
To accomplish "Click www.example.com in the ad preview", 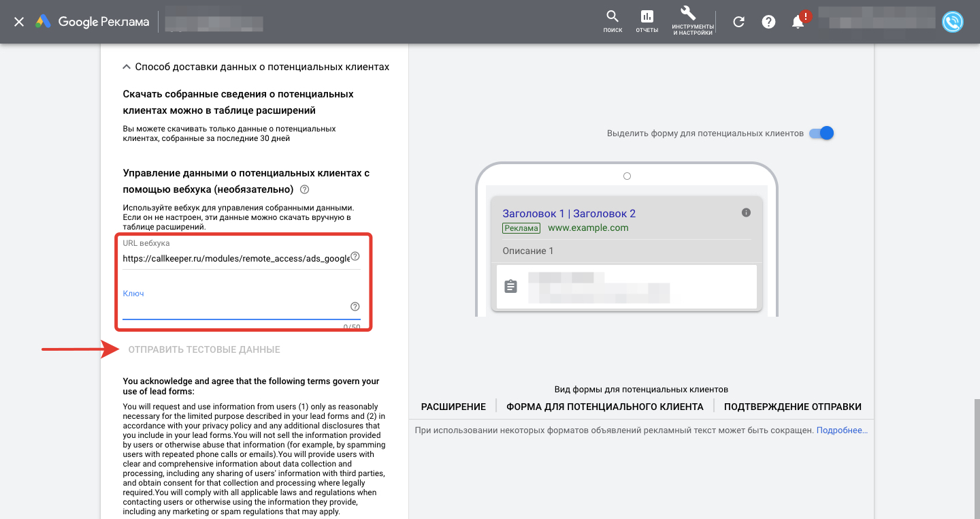I will pyautogui.click(x=588, y=228).
